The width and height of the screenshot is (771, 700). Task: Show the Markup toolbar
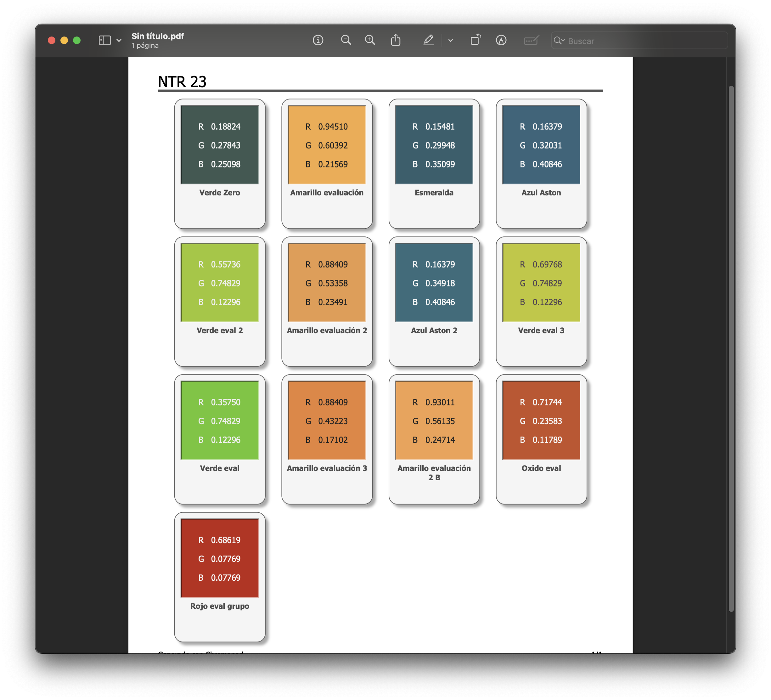coord(501,40)
